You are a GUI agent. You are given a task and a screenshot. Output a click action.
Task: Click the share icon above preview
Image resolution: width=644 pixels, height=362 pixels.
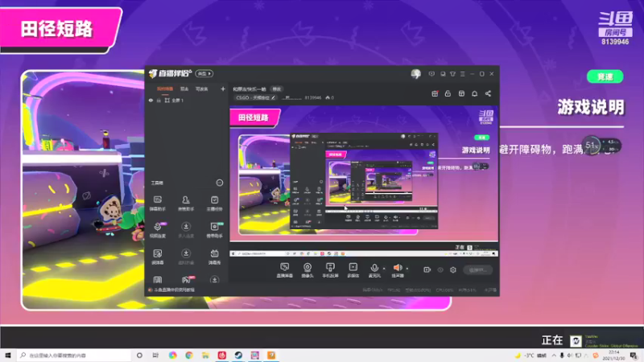pos(488,93)
